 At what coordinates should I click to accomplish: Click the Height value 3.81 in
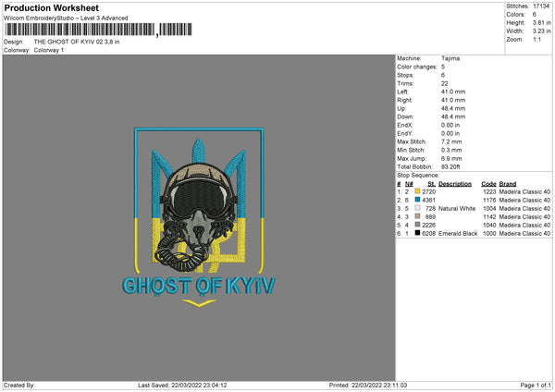541,22
